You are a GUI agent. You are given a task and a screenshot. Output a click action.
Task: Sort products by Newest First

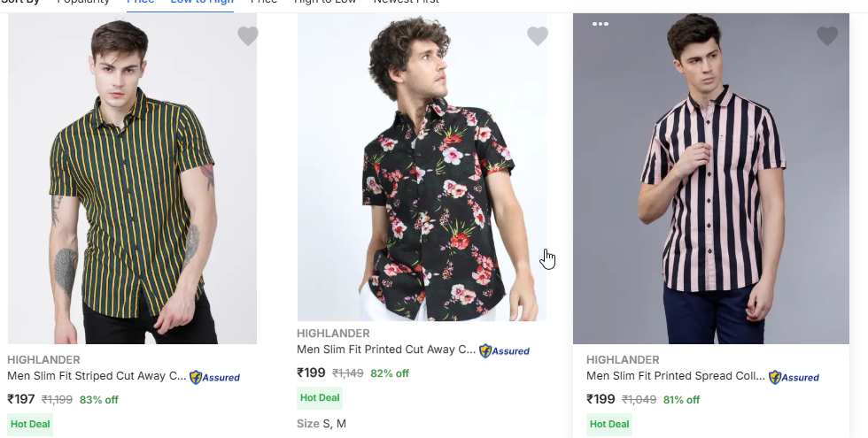[406, 3]
